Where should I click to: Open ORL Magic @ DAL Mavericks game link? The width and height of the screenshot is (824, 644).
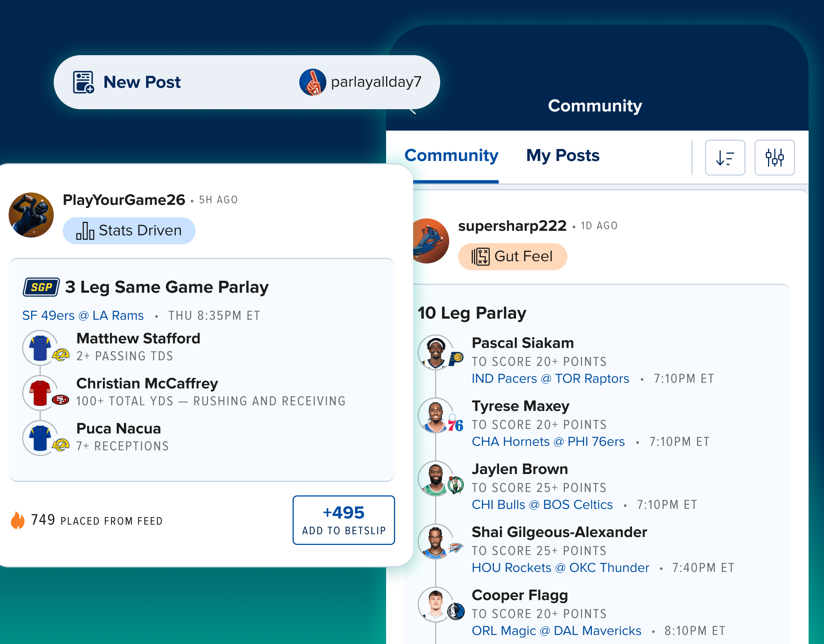[x=557, y=630]
